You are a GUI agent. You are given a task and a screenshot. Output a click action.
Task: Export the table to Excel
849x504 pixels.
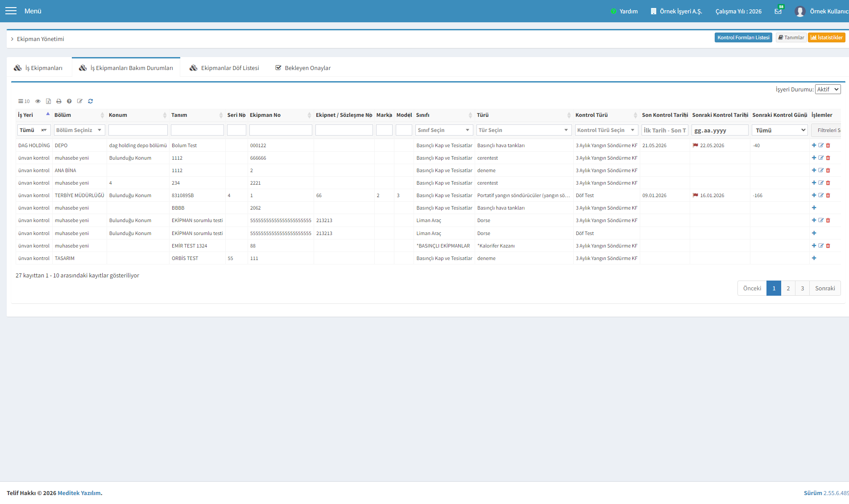[x=48, y=101]
